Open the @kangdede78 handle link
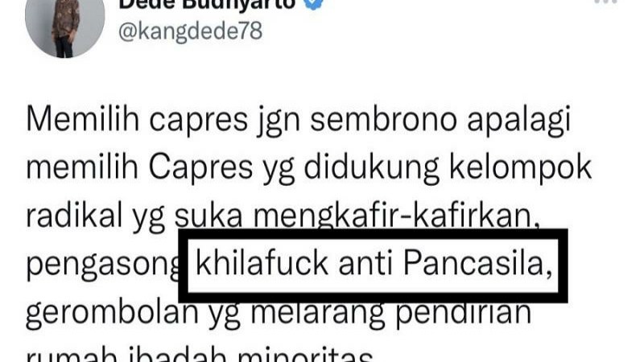 click(x=190, y=32)
